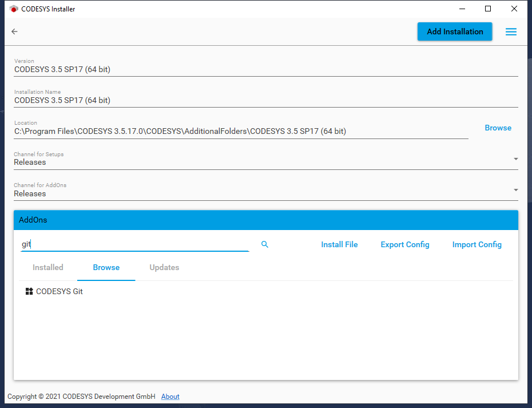Select the CODESYS Git result
This screenshot has height=408, width=532.
[59, 291]
